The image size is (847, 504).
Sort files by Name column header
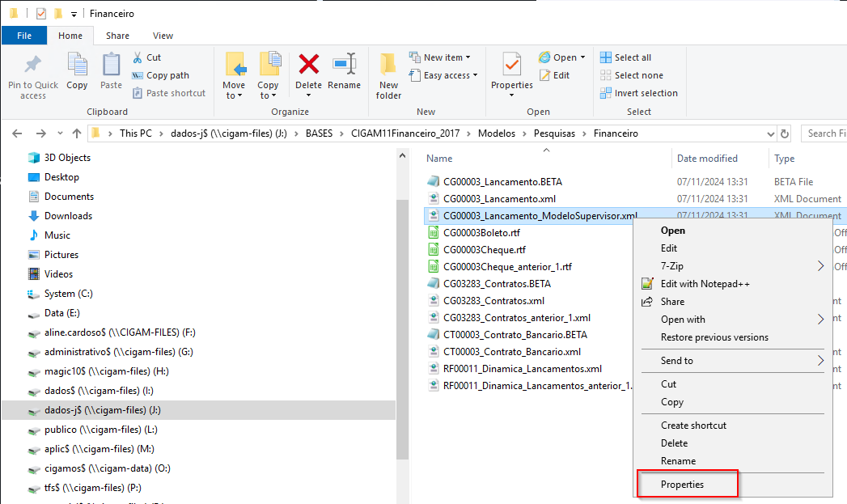(439, 159)
